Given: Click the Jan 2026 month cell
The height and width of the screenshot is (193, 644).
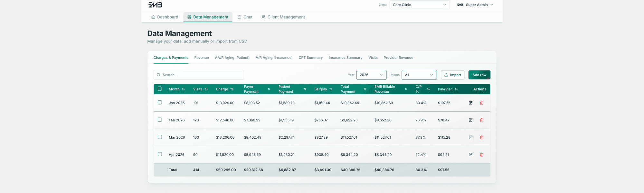Looking at the screenshot, I should pos(176,103).
